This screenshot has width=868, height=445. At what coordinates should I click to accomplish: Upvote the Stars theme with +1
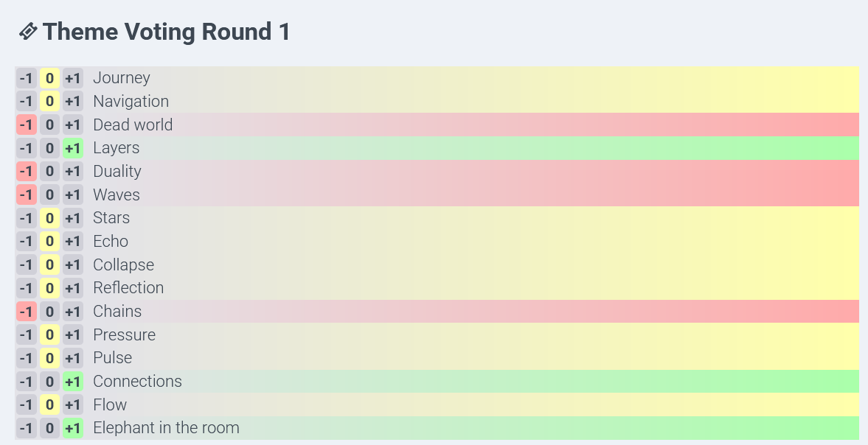pyautogui.click(x=72, y=218)
